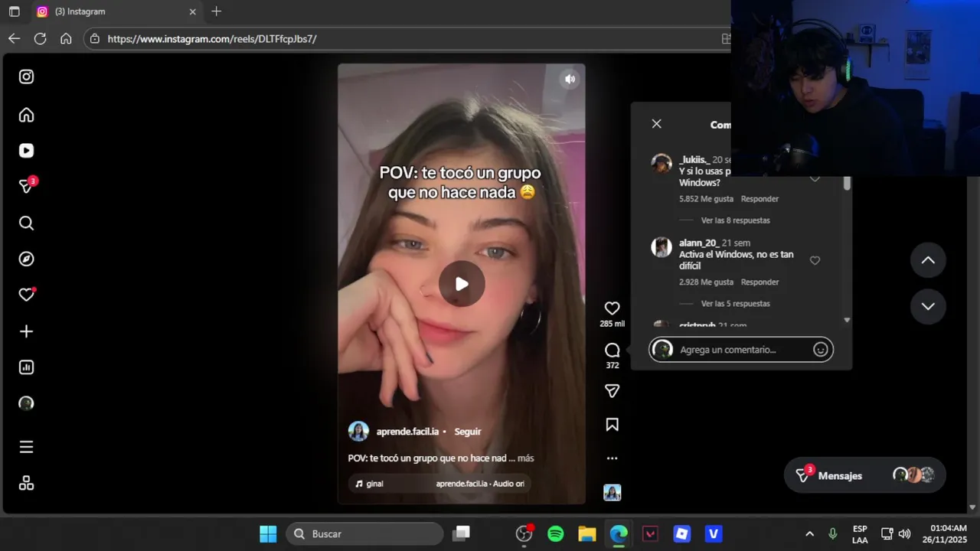View site information lock icon
The height and width of the screenshot is (551, 980).
(95, 38)
